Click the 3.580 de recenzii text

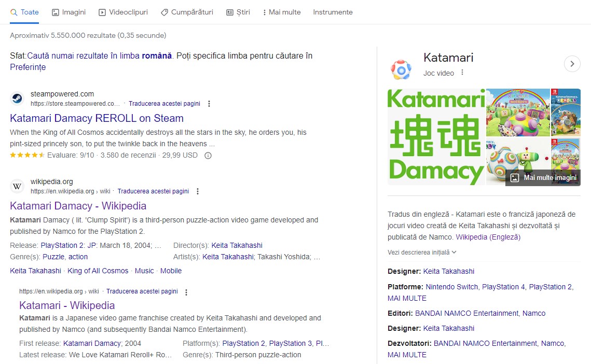tap(128, 155)
